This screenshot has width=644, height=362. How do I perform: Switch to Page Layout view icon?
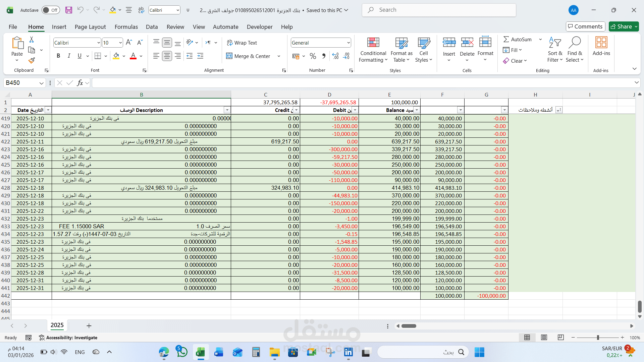(x=544, y=338)
